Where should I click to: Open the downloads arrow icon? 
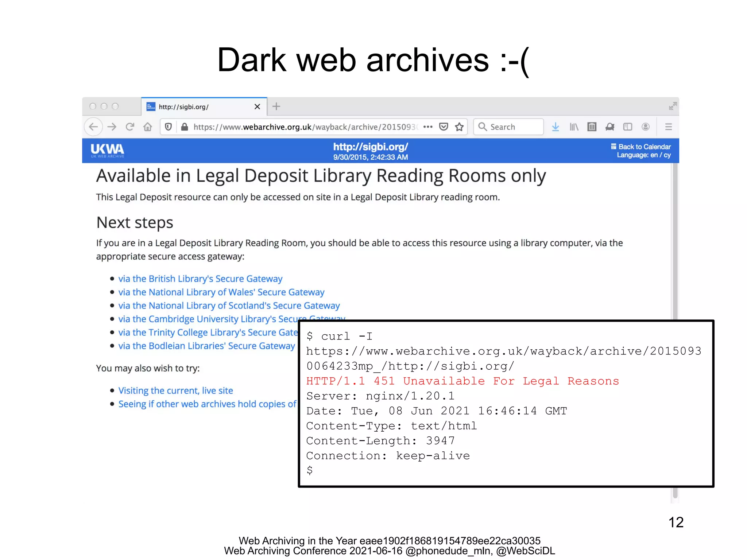[x=556, y=127]
